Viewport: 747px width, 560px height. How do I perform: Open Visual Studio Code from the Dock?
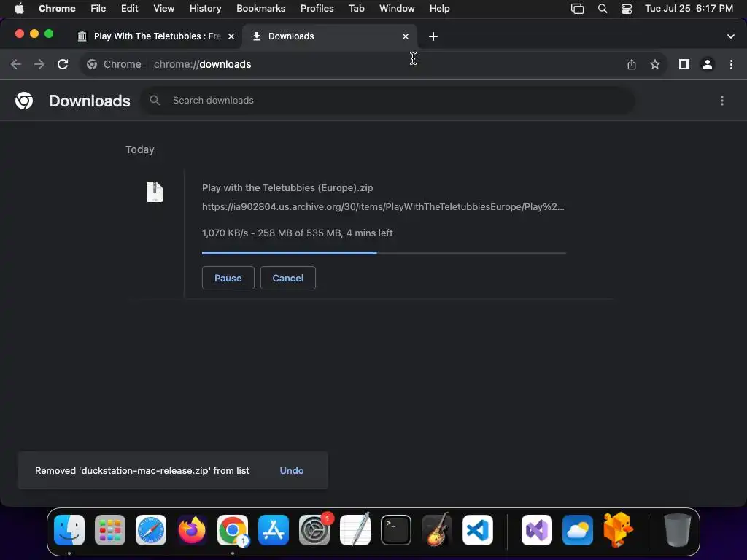[478, 529]
